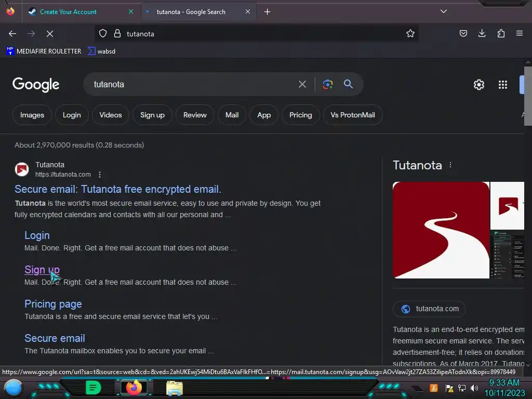
Task: Open Google quick settings gear
Action: point(479,85)
